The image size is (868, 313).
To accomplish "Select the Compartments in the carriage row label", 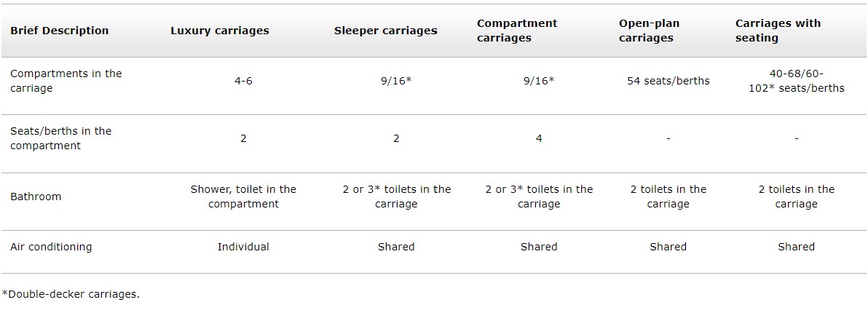I will pos(66,81).
